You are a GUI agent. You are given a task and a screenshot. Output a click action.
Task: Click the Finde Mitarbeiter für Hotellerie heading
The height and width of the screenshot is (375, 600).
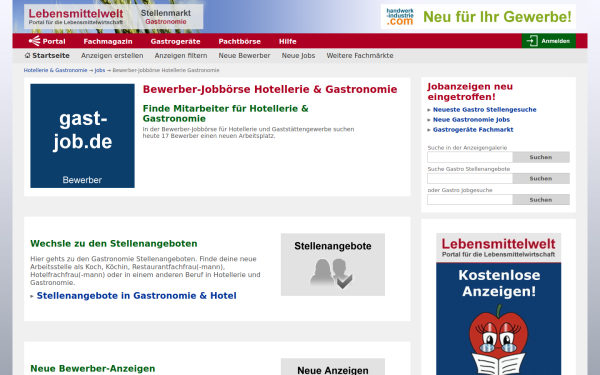click(225, 113)
